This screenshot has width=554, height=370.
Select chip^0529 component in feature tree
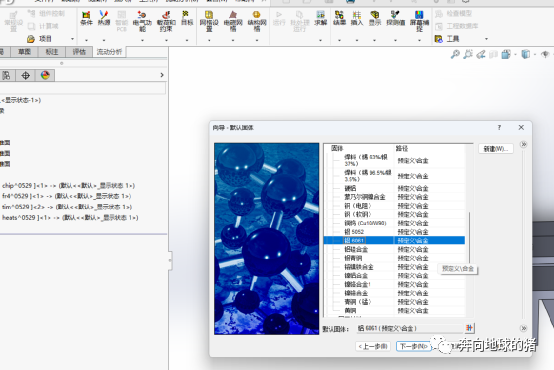coord(69,186)
